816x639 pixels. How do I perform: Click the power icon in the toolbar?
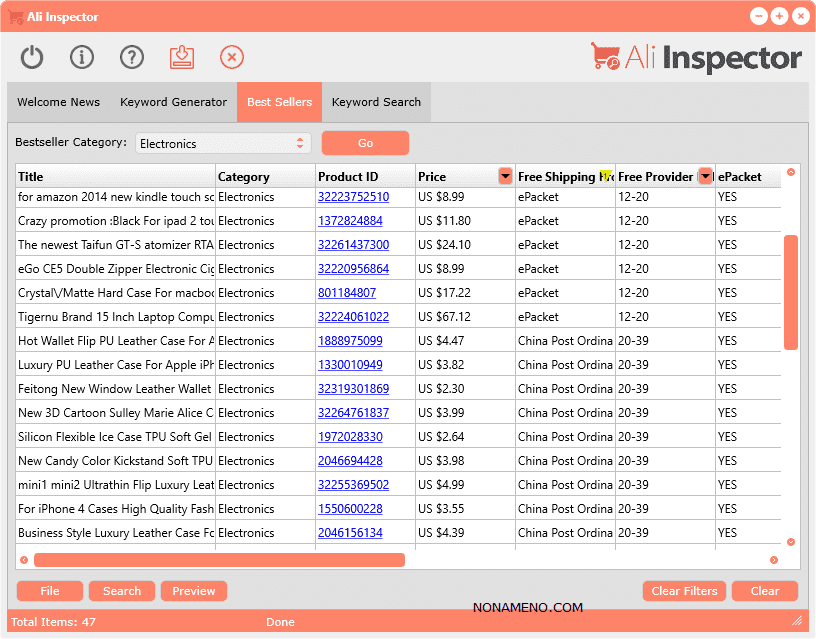point(32,57)
